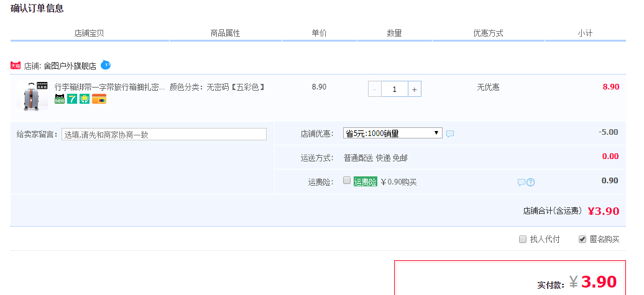Click the 给卖家留言 message input field
644x295 pixels.
click(x=164, y=134)
